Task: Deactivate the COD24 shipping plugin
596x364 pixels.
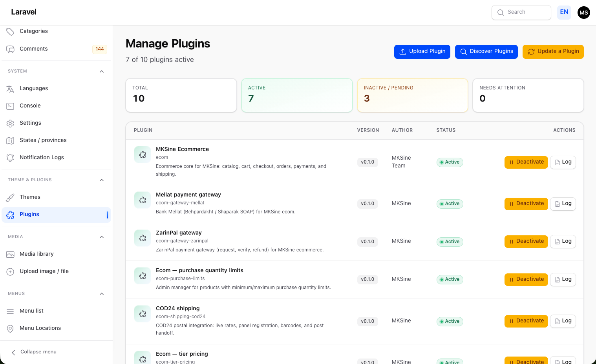Action: [526, 321]
